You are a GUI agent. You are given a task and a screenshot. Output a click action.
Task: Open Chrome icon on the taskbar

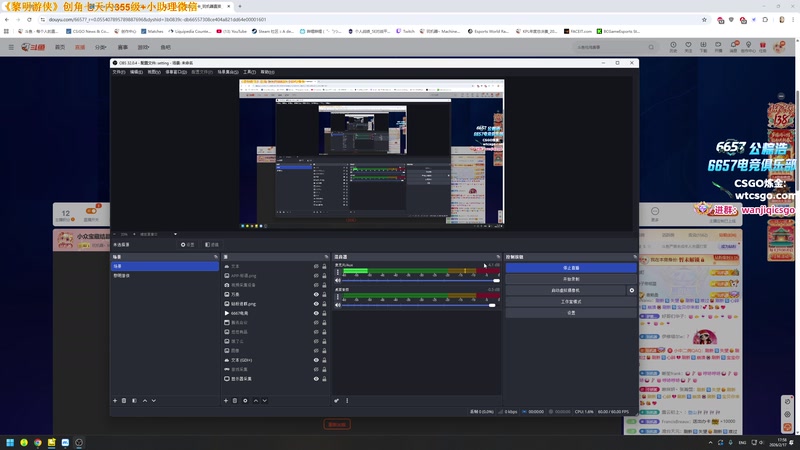38,442
